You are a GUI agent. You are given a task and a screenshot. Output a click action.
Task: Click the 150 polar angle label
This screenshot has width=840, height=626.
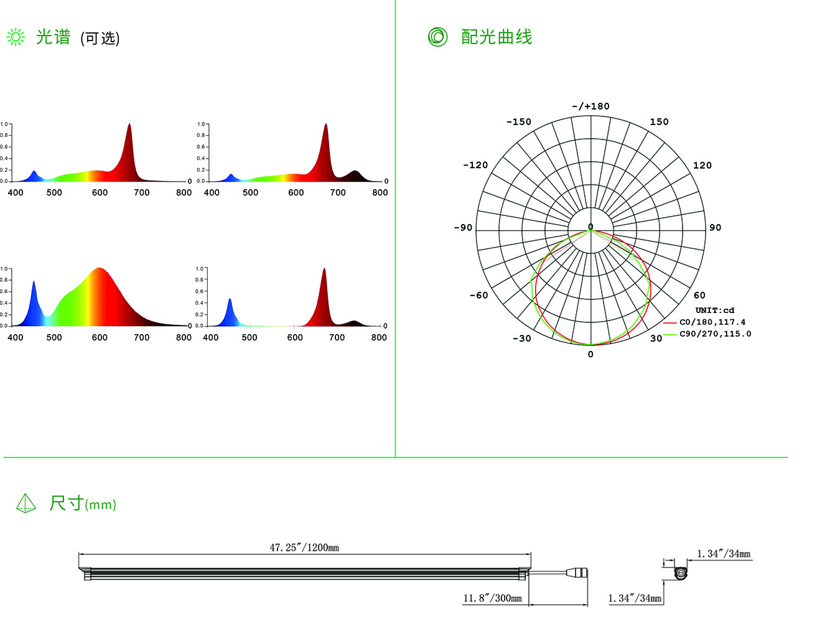[x=660, y=122]
